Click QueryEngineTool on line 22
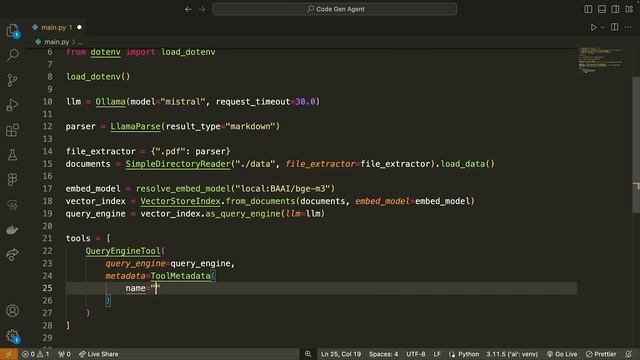 coord(123,251)
